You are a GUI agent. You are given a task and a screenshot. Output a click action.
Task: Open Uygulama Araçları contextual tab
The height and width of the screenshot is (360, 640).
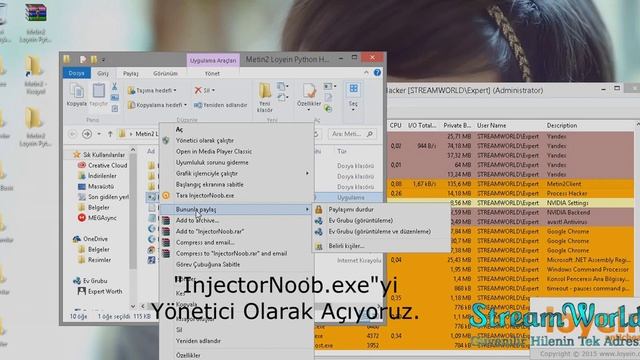click(213, 60)
